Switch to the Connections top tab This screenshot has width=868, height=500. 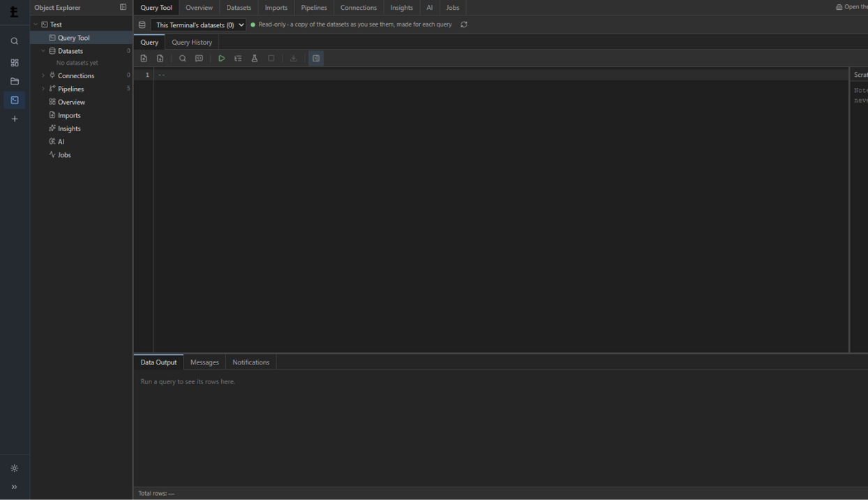(x=359, y=8)
